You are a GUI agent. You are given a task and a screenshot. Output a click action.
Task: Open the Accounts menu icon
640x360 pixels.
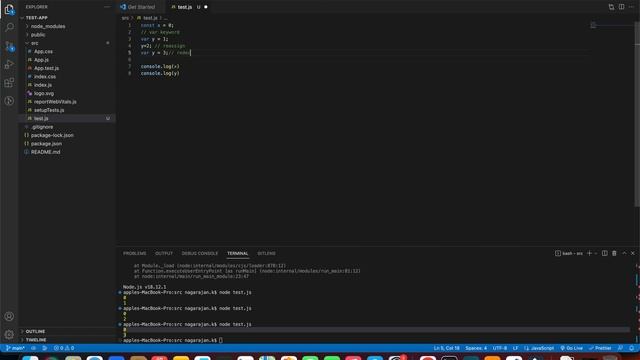9,316
